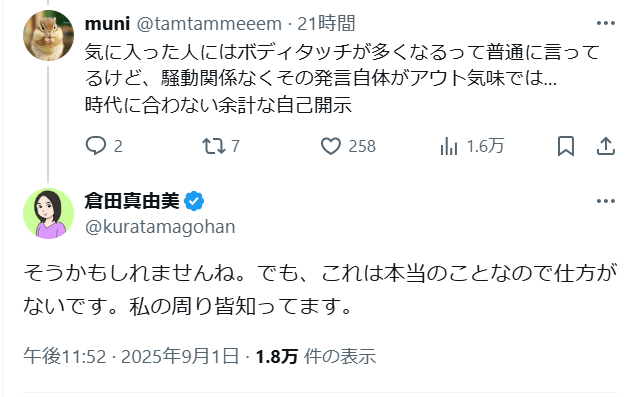This screenshot has width=634, height=397.
Task: Click the blue verified badge
Action: 194,201
